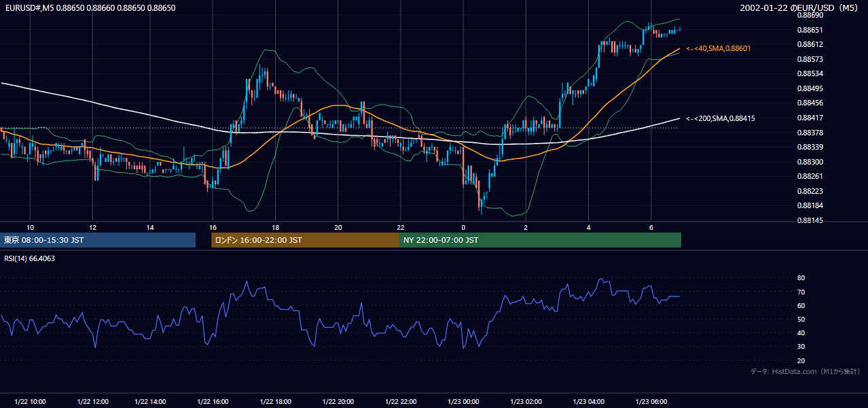Select the 1/23 02:00 bottom time label
This screenshot has width=868, height=408.
(526, 401)
